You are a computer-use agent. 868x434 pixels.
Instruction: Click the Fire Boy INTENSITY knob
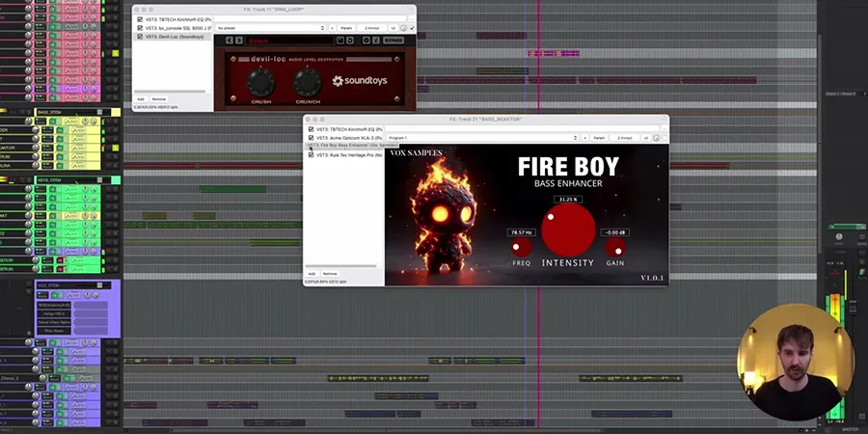click(568, 230)
